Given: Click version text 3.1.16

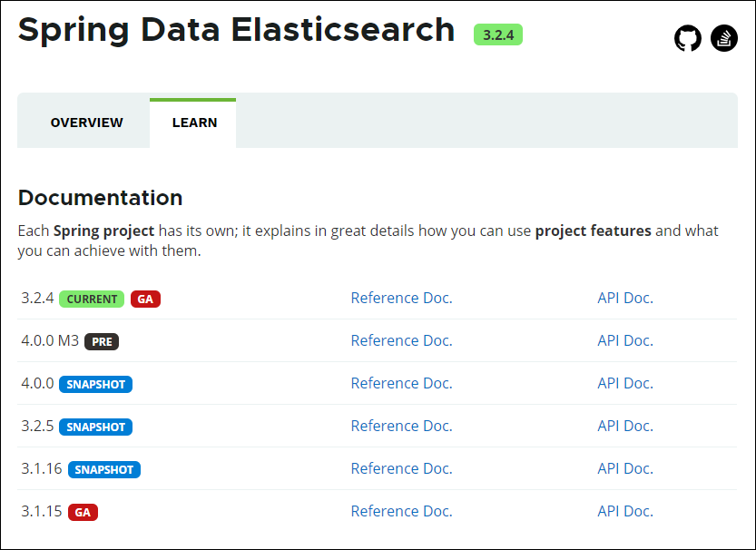Looking at the screenshot, I should point(42,468).
